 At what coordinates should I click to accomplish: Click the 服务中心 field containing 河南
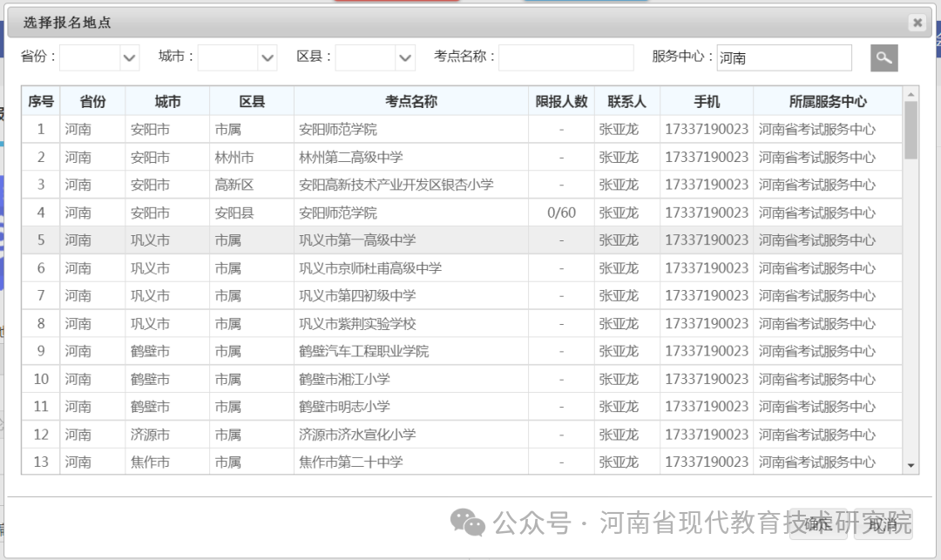[784, 57]
